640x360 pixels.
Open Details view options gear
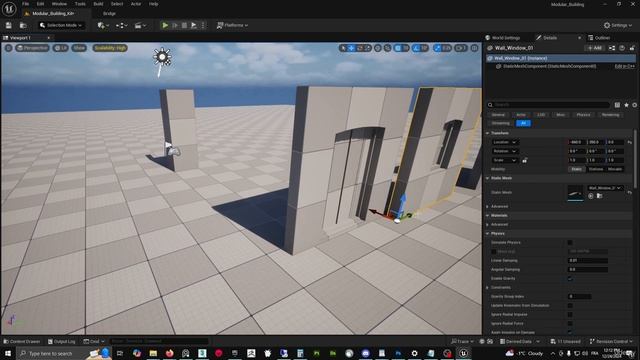[x=634, y=105]
